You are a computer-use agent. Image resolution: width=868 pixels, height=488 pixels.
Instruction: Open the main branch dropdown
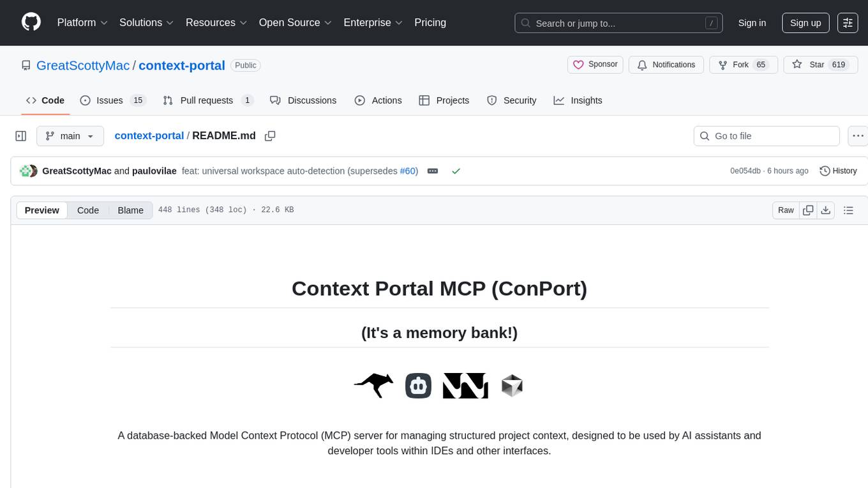coord(70,136)
